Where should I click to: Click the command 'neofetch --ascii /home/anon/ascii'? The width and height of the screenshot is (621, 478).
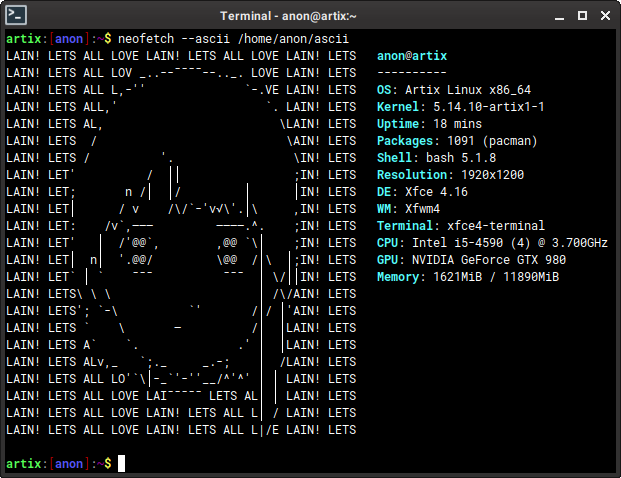(x=233, y=39)
